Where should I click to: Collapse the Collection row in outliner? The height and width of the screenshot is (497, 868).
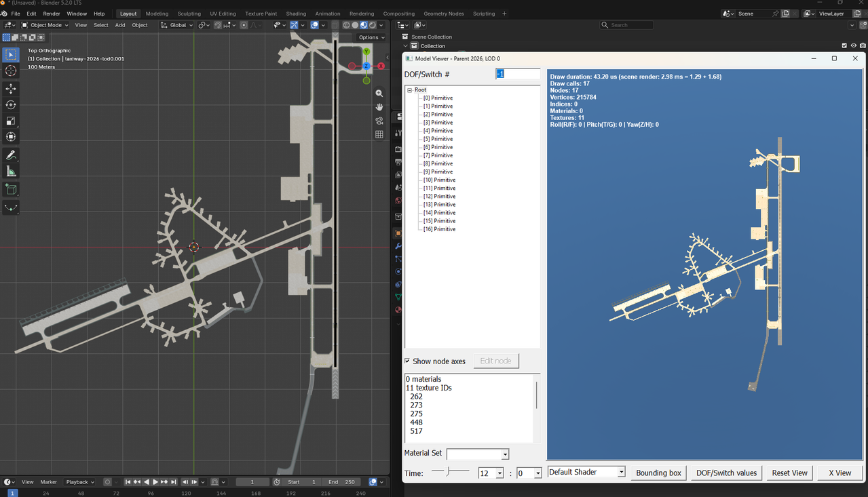pyautogui.click(x=406, y=46)
